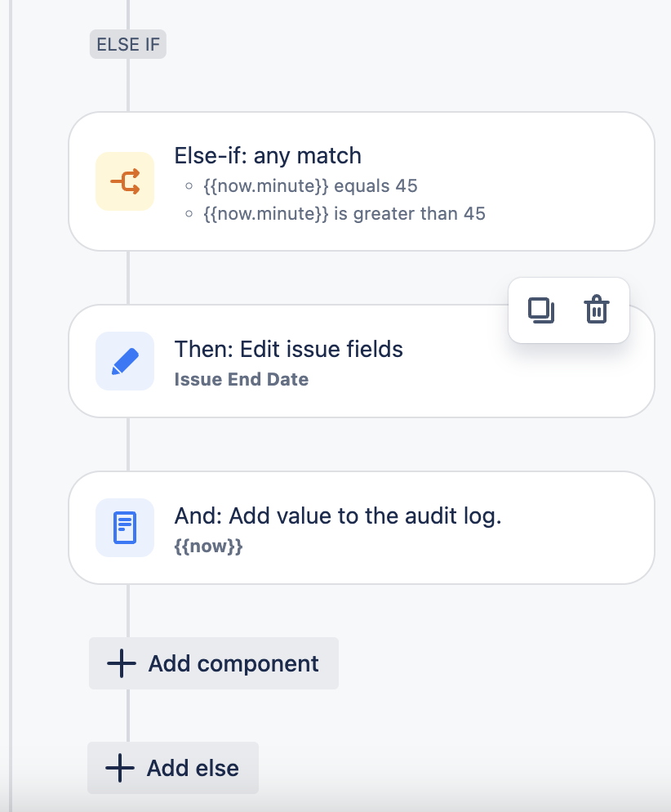This screenshot has height=812, width=671.
Task: Duplicate the Edit issue fields action
Action: [x=541, y=310]
